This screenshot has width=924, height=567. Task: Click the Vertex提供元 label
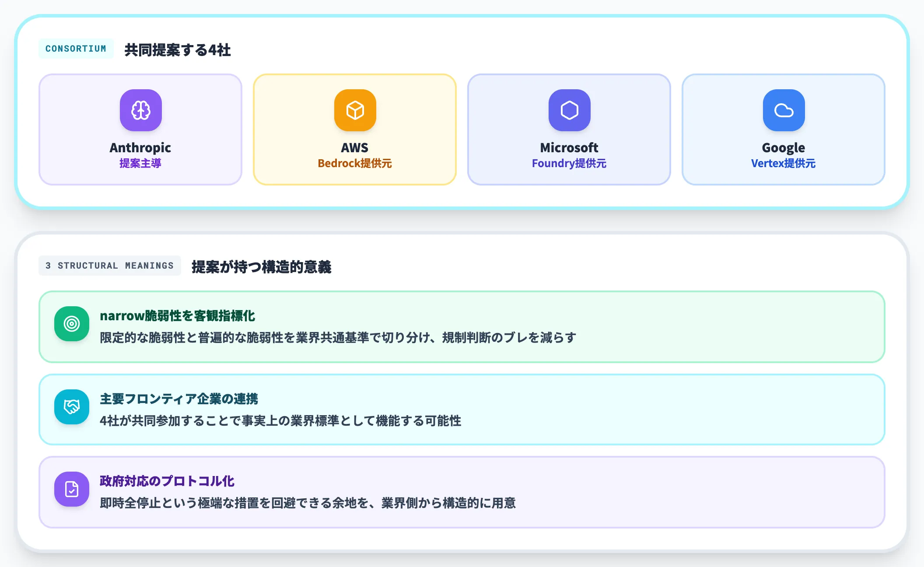(784, 163)
